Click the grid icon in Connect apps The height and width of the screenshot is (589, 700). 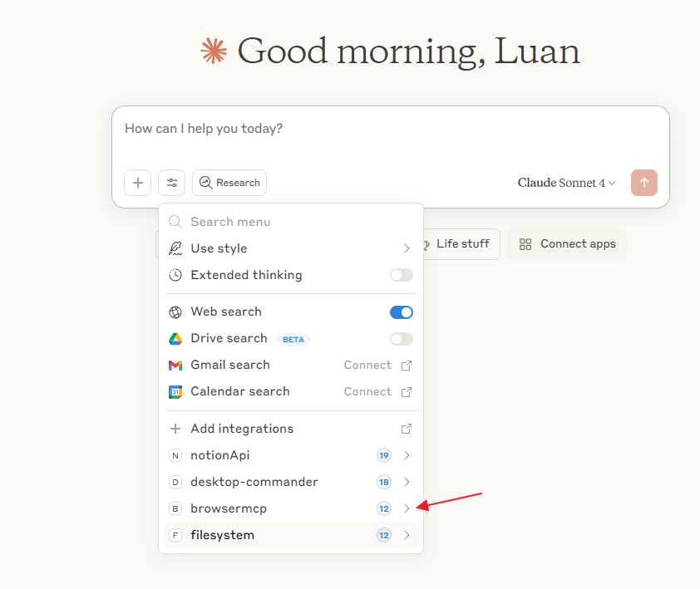(x=525, y=244)
